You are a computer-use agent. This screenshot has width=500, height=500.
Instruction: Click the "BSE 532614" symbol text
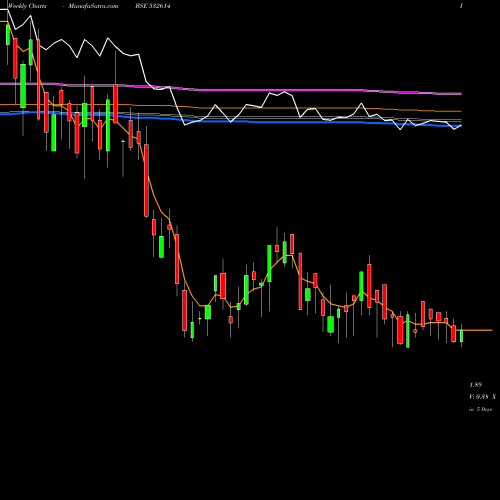coord(153,6)
